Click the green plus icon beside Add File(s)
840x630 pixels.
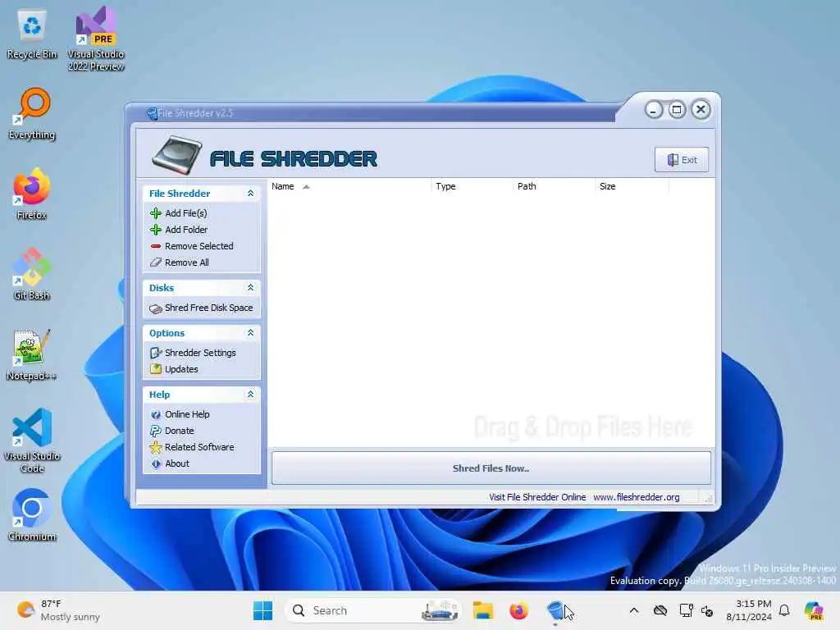155,213
